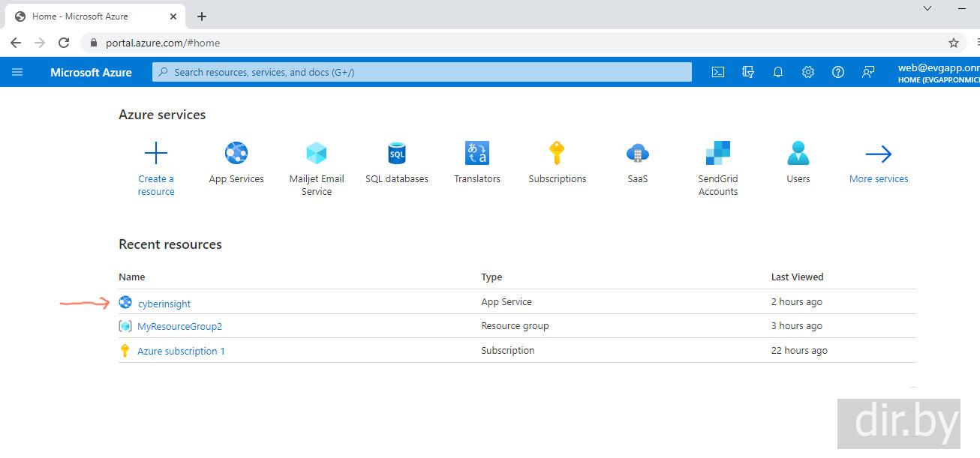Open the Directories and subscriptions filter icon
The image size is (980, 458).
tap(748, 72)
